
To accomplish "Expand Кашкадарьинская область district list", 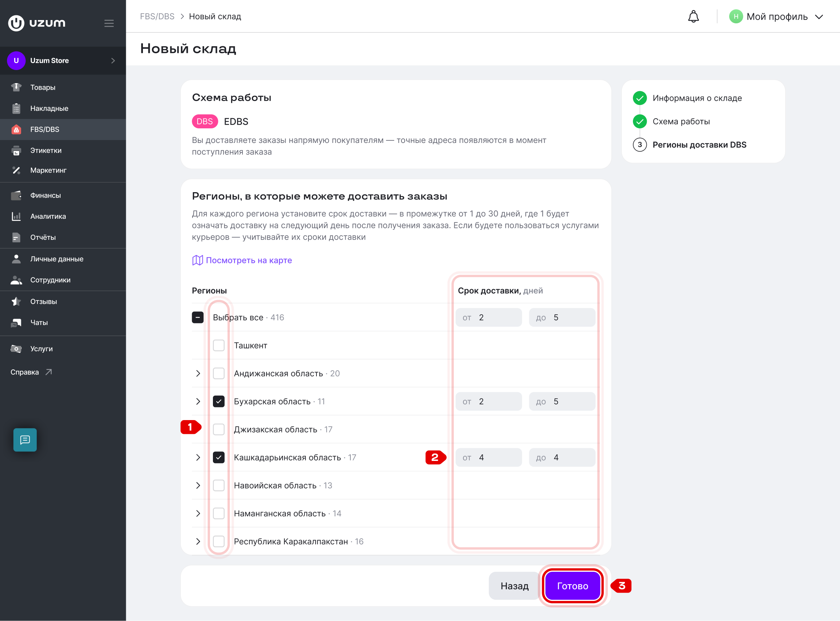I will (198, 457).
